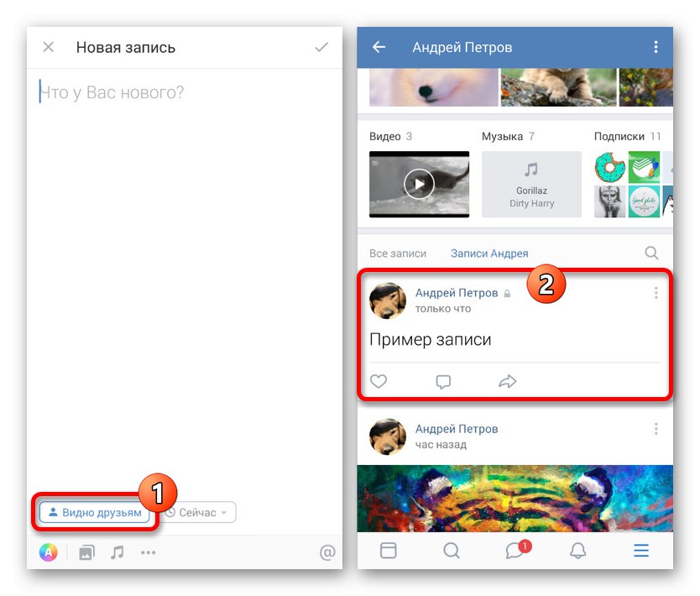This screenshot has height=596, width=700.
Task: Attach a photo using gallery icon
Action: coord(86,552)
